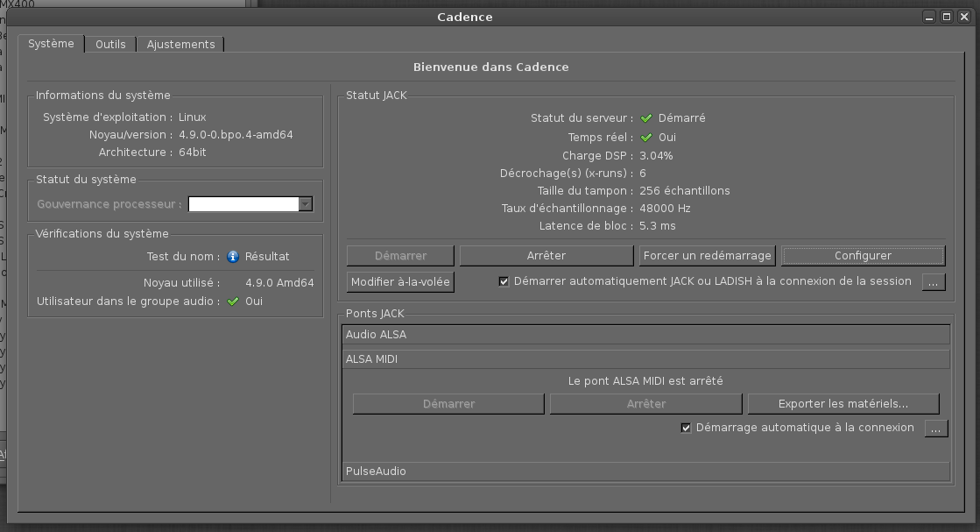
Task: Open the ellipsis options beside JACK auto-start
Action: tap(933, 282)
